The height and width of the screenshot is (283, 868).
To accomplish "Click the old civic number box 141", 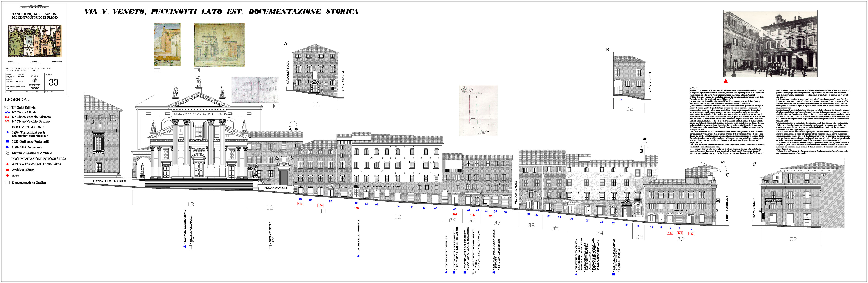I will (x=680, y=233).
